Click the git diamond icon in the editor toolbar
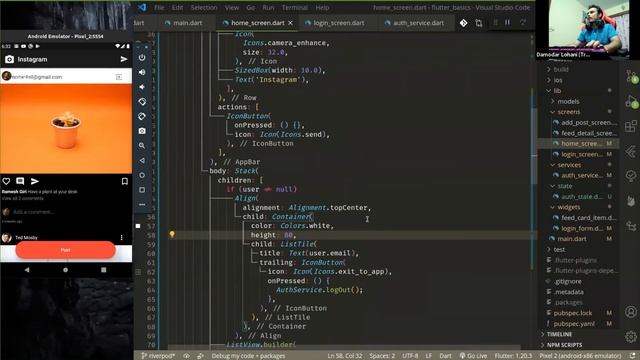This screenshot has height=360, width=640. [463, 23]
